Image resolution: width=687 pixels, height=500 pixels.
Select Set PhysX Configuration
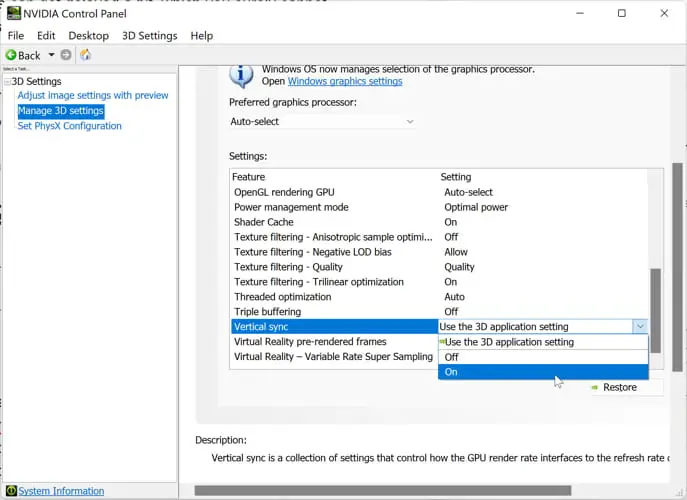coord(70,126)
